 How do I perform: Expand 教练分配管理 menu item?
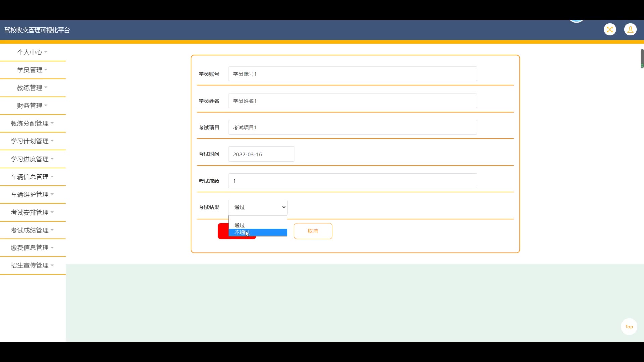32,123
